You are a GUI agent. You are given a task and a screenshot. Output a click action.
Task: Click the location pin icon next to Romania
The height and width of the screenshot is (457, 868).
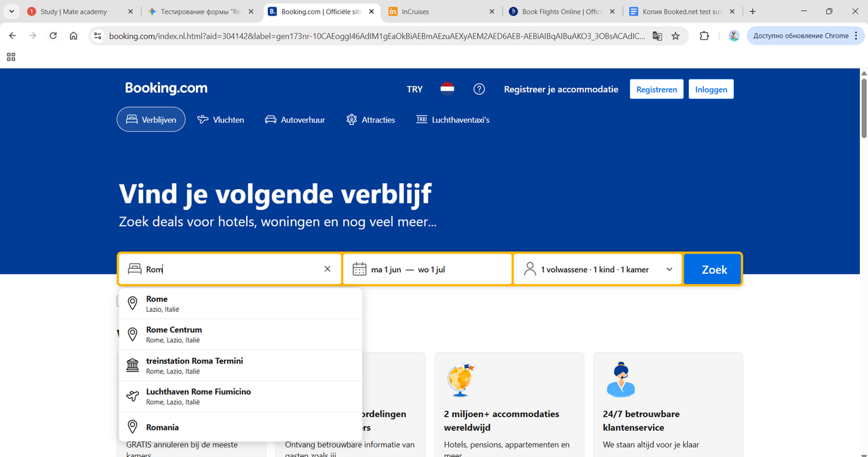[133, 427]
